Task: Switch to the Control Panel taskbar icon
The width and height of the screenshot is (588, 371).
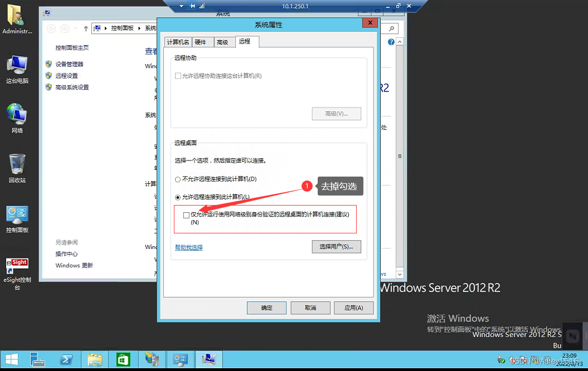Action: [181, 360]
